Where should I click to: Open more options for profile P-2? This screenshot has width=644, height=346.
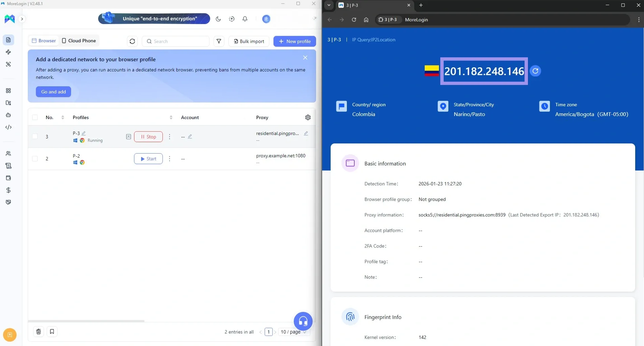pyautogui.click(x=170, y=159)
